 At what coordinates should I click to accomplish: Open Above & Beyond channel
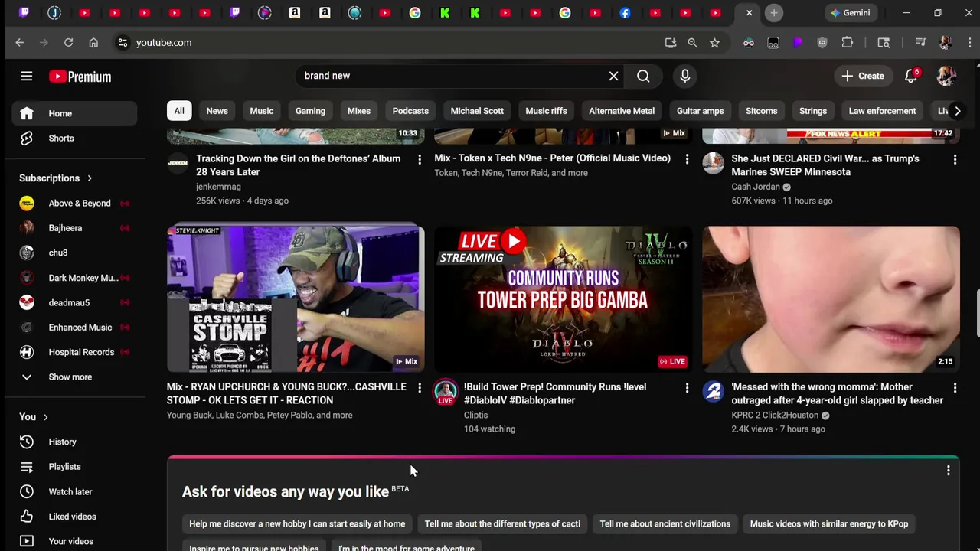pos(74,204)
